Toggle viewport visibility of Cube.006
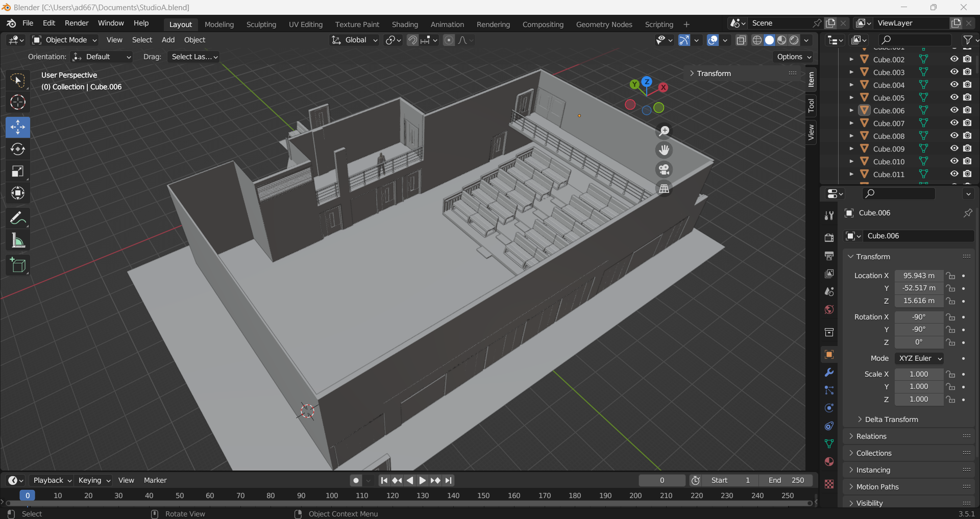Image resolution: width=980 pixels, height=519 pixels. click(954, 110)
